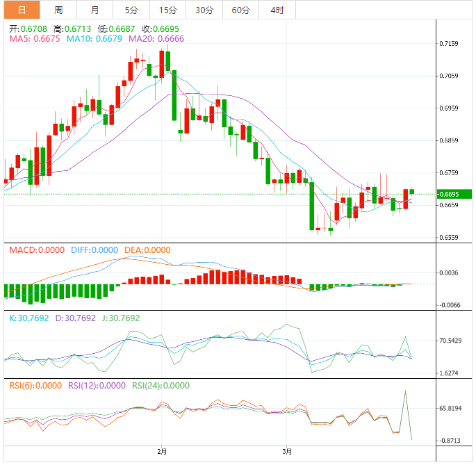Screen dimensions: 476x465
Task: Select the 日 daily chart tab
Action: [x=22, y=10]
